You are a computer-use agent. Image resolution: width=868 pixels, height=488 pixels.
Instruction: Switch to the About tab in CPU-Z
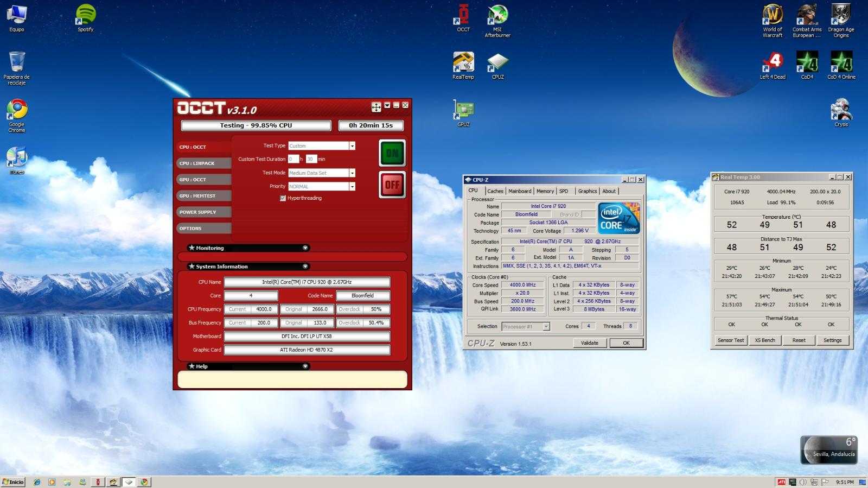coord(609,191)
